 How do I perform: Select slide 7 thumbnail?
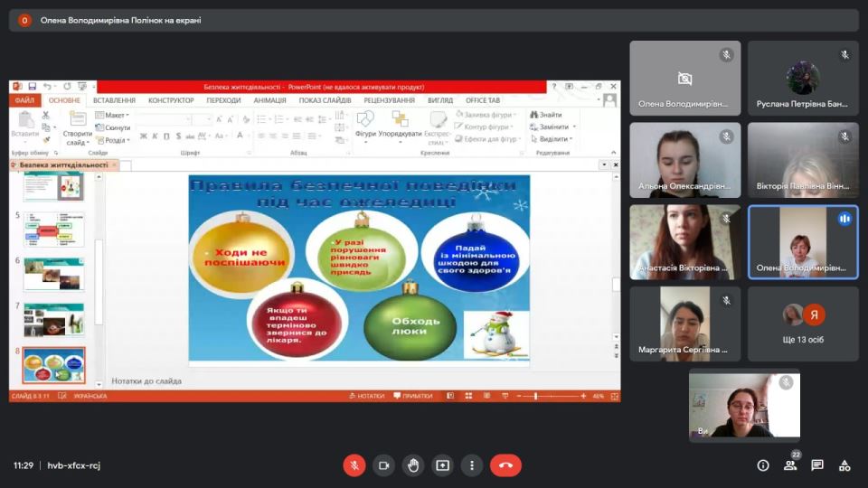[x=53, y=320]
